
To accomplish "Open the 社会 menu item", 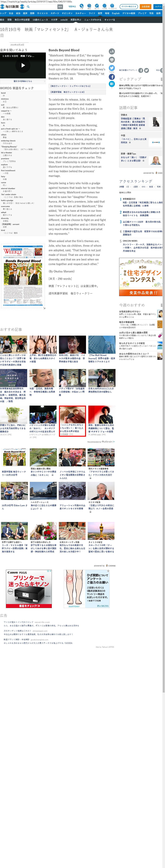I will tap(11, 13).
